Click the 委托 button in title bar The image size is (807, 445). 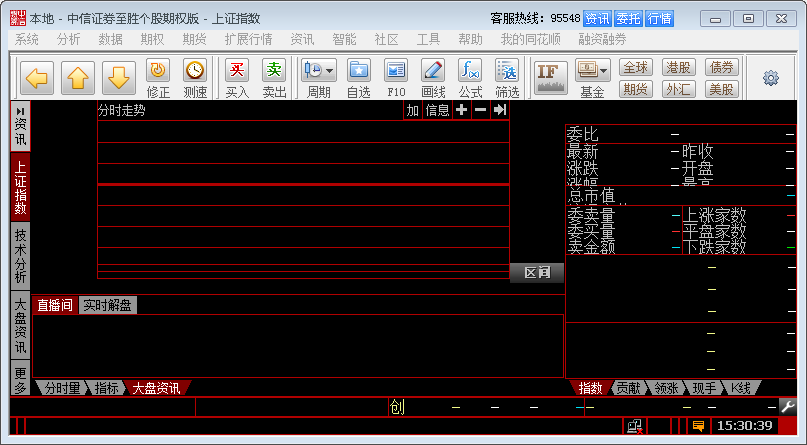point(628,18)
